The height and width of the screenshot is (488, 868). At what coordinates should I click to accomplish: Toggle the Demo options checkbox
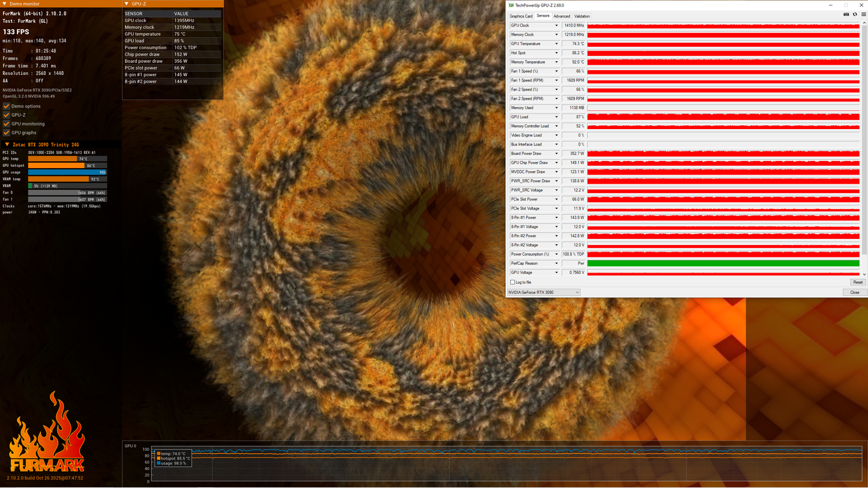tap(7, 106)
